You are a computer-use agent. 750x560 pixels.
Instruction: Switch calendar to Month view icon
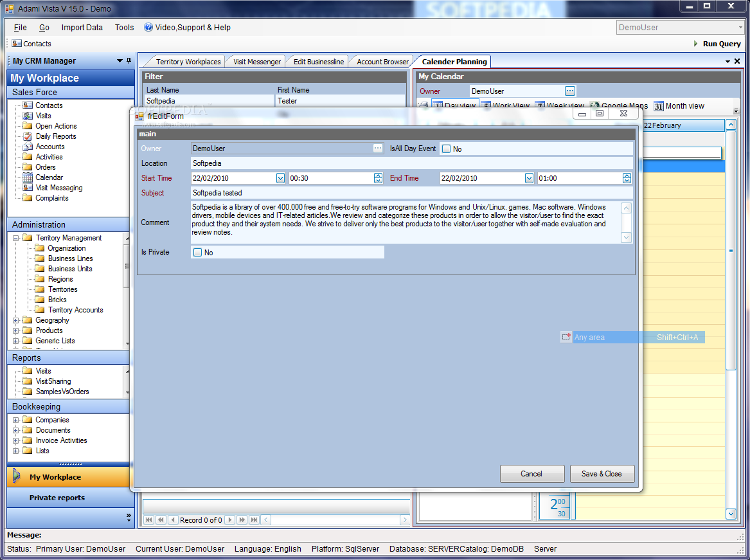[659, 106]
